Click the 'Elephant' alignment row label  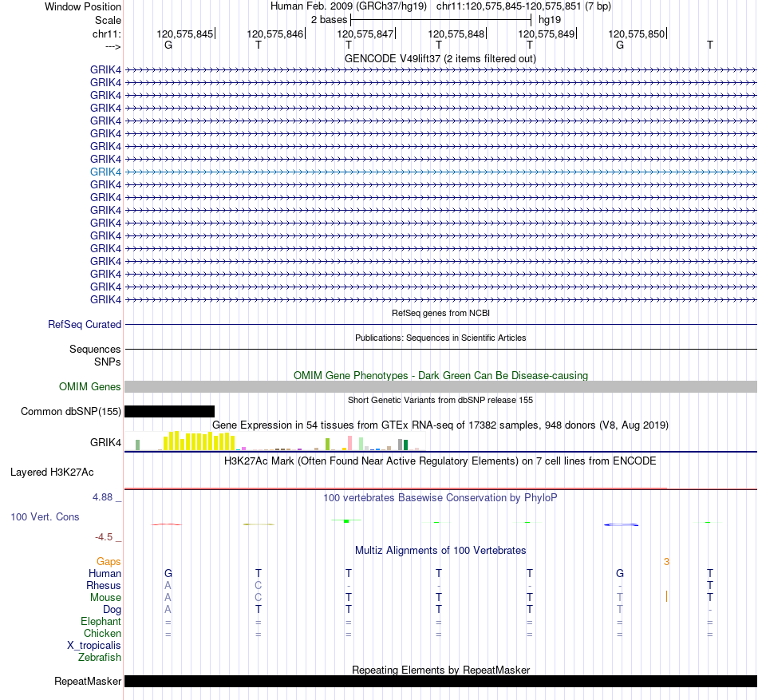pos(101,622)
